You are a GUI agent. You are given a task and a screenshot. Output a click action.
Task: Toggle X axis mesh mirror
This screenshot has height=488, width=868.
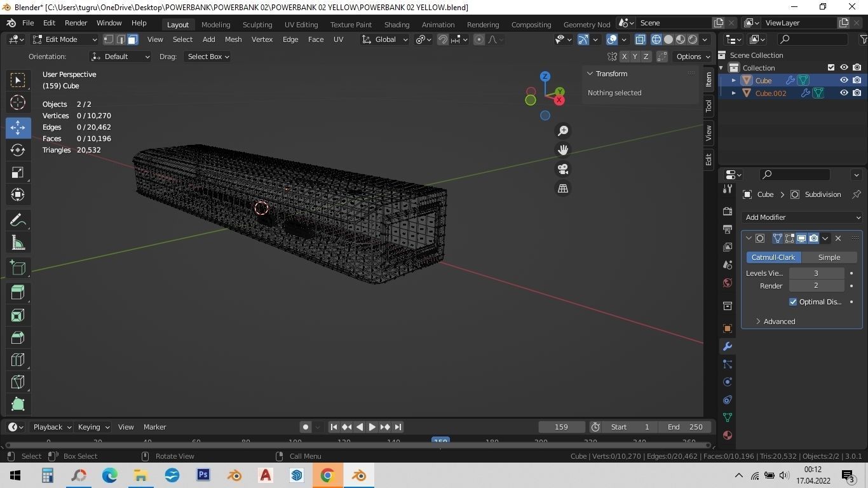[624, 57]
